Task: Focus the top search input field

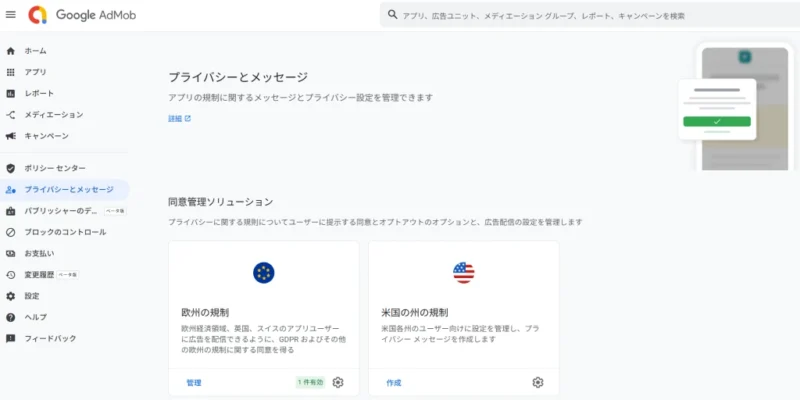Action: point(590,16)
